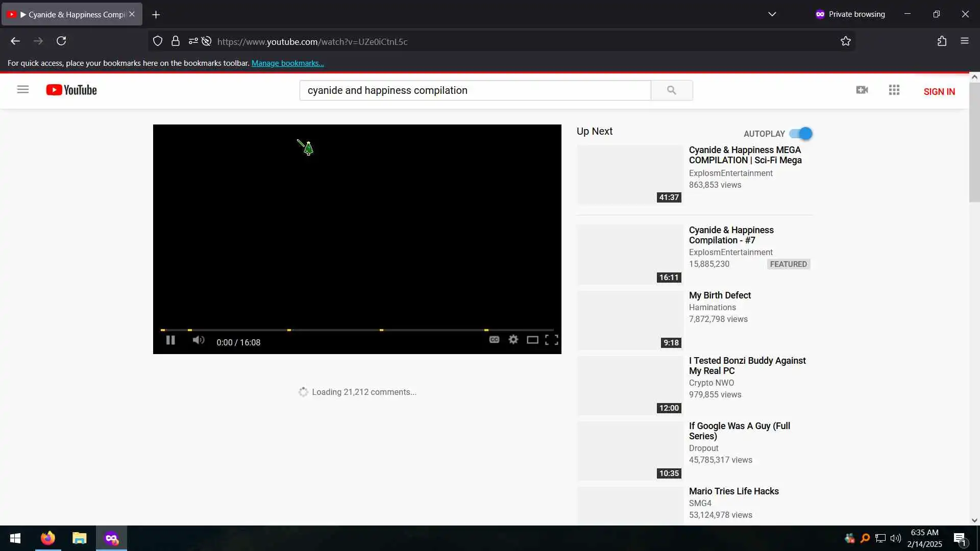Open video settings gear
The image size is (980, 551).
[513, 340]
